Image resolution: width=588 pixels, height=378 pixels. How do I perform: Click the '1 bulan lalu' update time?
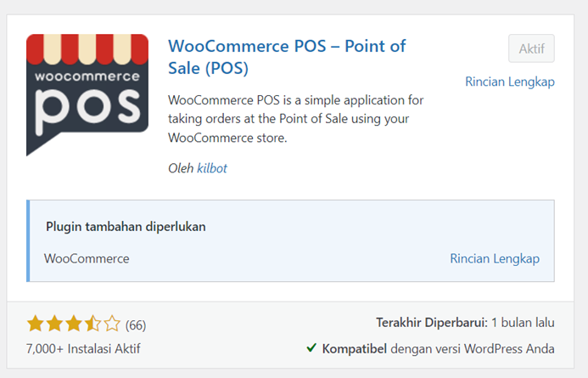tap(523, 323)
